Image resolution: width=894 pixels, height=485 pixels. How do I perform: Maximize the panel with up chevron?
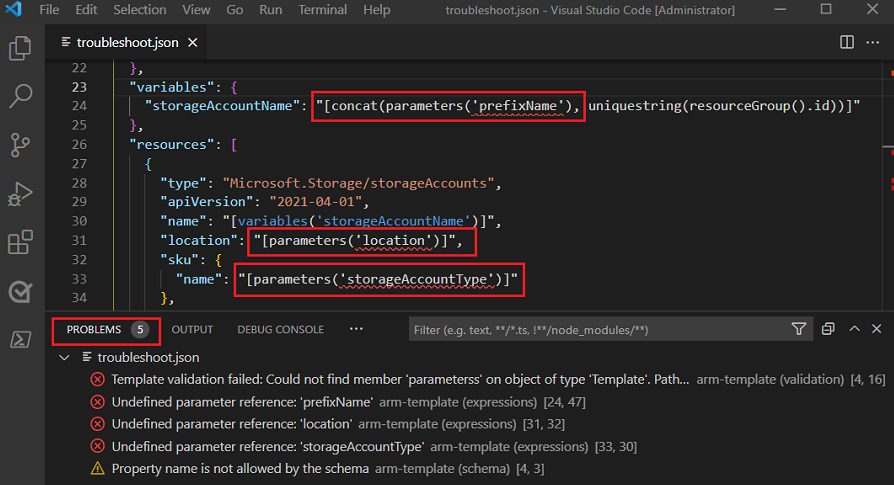point(854,329)
